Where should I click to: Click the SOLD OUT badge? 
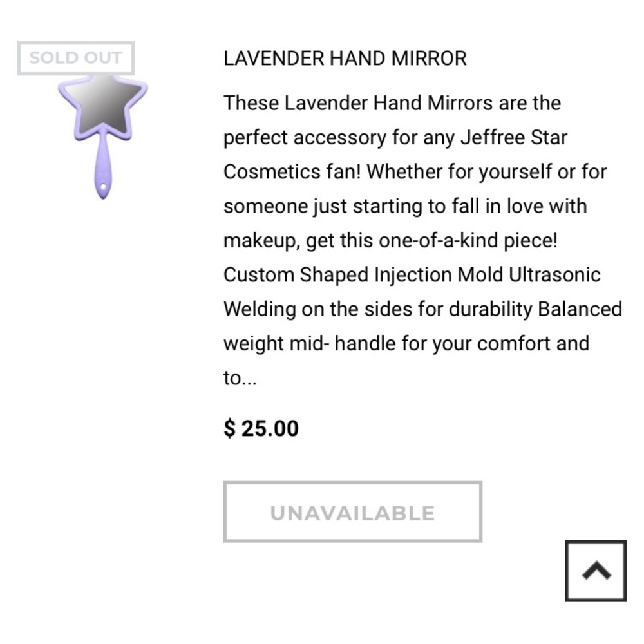coord(76,58)
